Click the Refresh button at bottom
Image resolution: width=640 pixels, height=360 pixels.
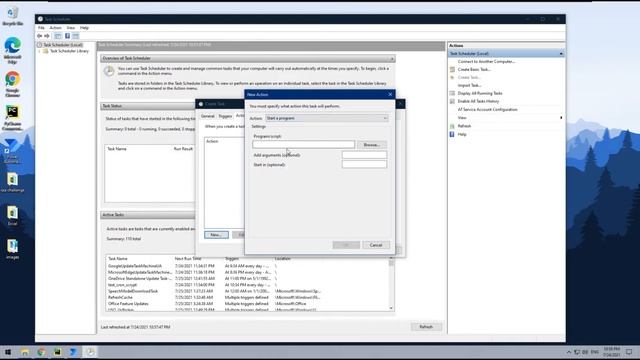tap(426, 327)
